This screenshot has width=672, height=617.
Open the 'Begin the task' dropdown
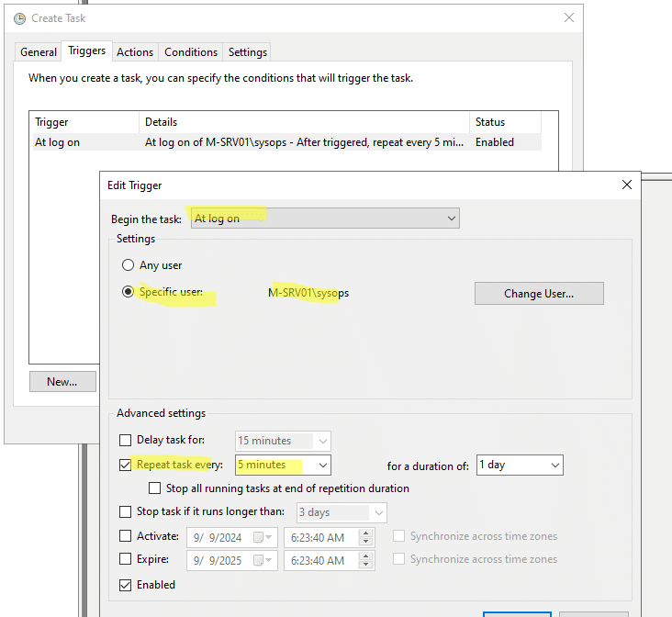coord(325,219)
